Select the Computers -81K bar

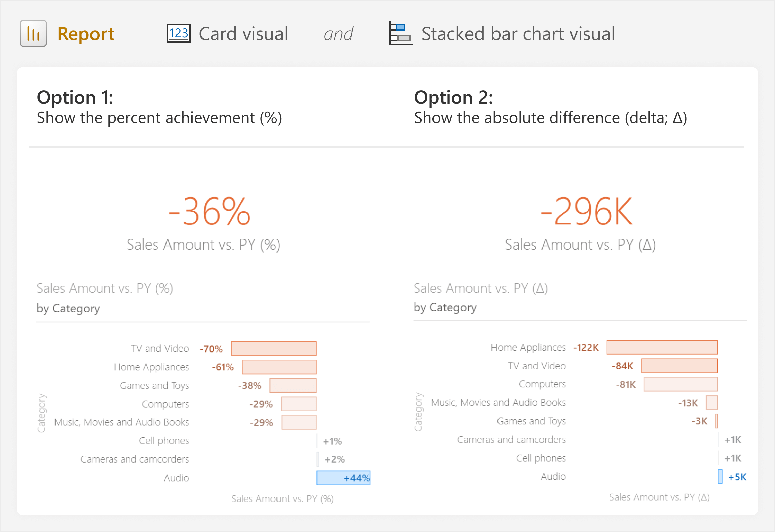click(681, 384)
